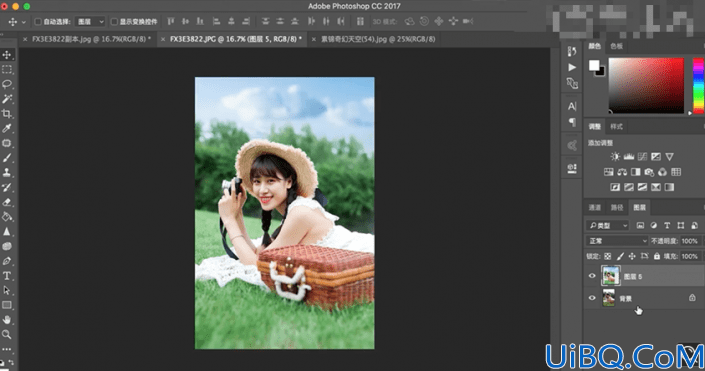Select the Path Selection arrow tool
Screen dimensions: 705x371
point(7,291)
